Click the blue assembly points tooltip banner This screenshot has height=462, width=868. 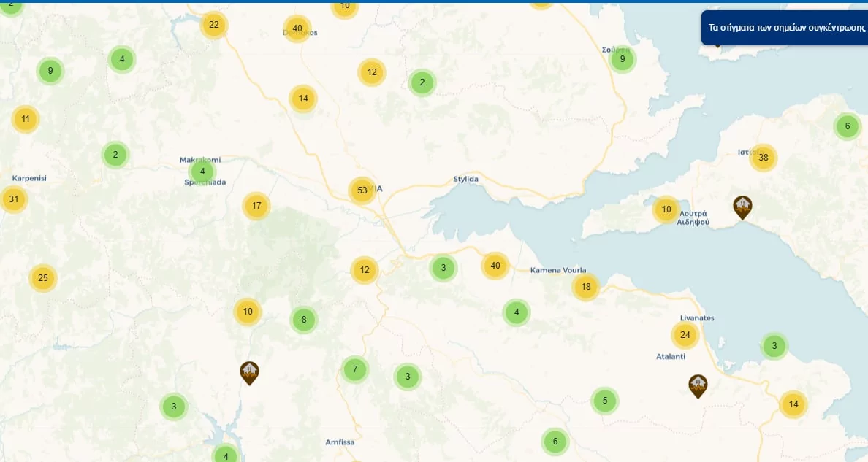(x=785, y=28)
